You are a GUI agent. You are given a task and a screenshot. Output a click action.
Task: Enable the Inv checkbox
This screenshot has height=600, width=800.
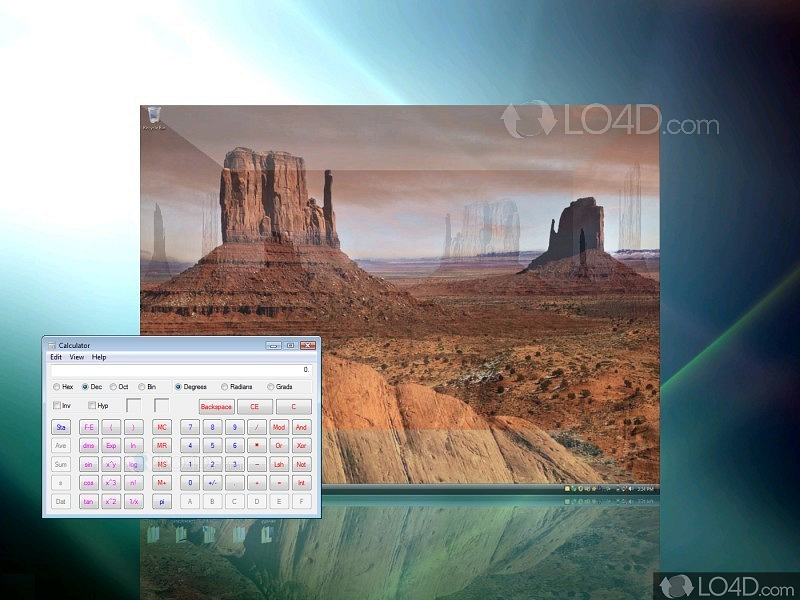point(57,405)
